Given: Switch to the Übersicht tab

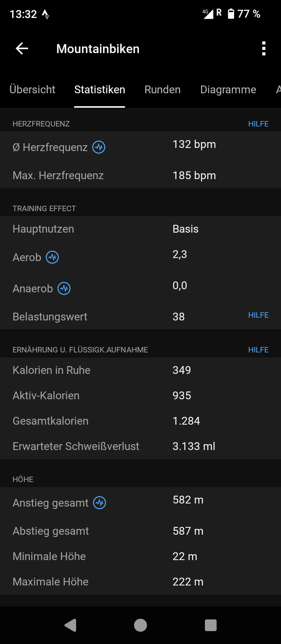Looking at the screenshot, I should tap(32, 90).
